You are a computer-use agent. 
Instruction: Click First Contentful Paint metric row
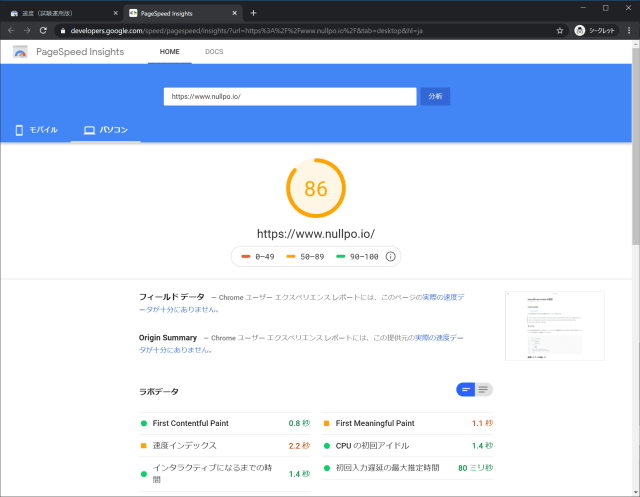pos(224,423)
